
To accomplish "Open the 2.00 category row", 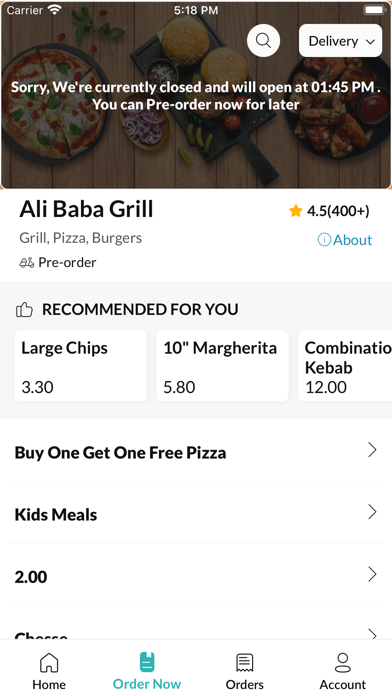I will coord(196,577).
